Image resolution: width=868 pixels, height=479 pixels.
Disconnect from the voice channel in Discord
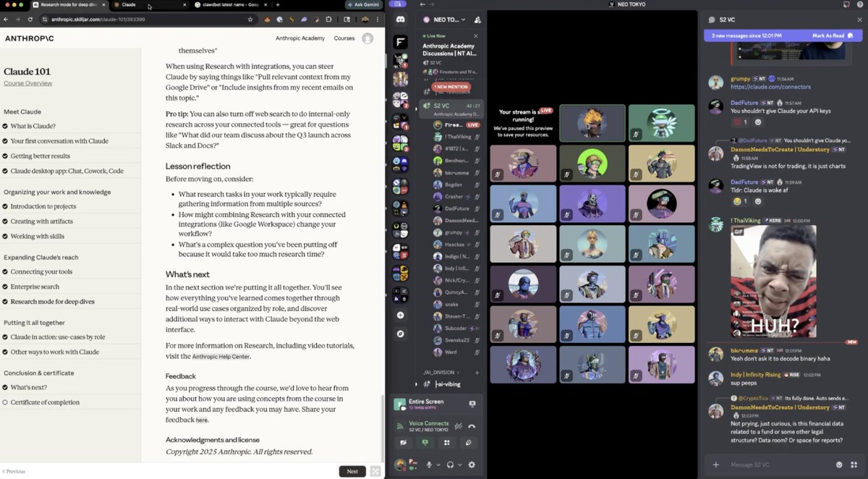[x=472, y=426]
